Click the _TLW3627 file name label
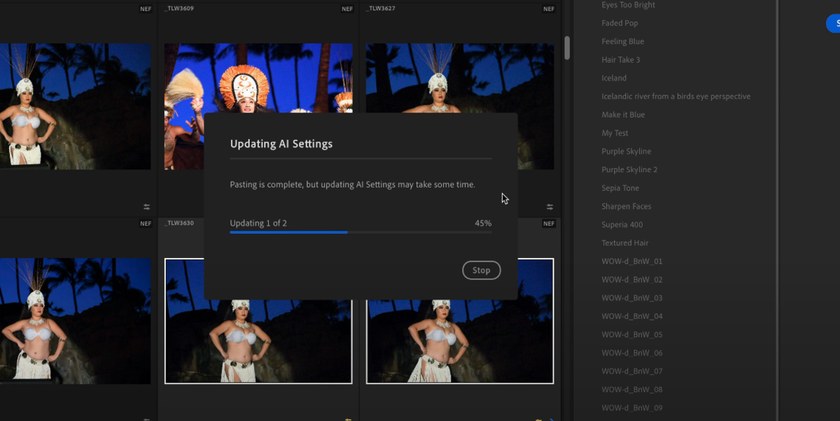Screen dimensions: 840x421 coord(380,9)
